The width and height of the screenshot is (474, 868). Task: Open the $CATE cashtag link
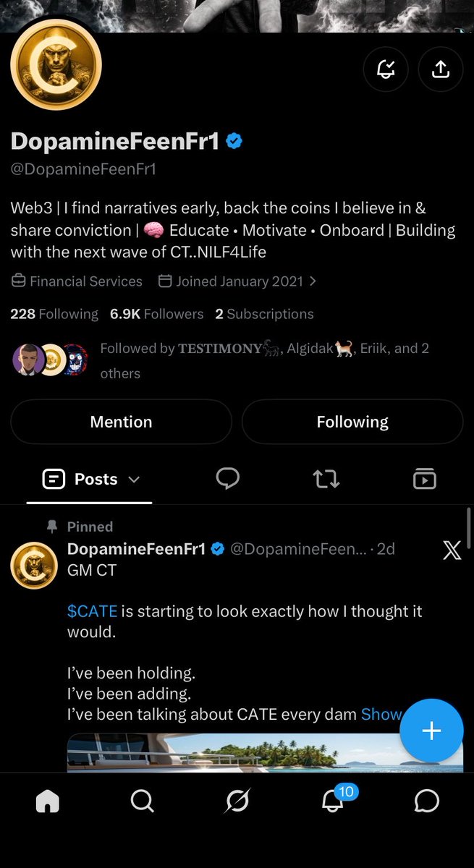[x=92, y=611]
